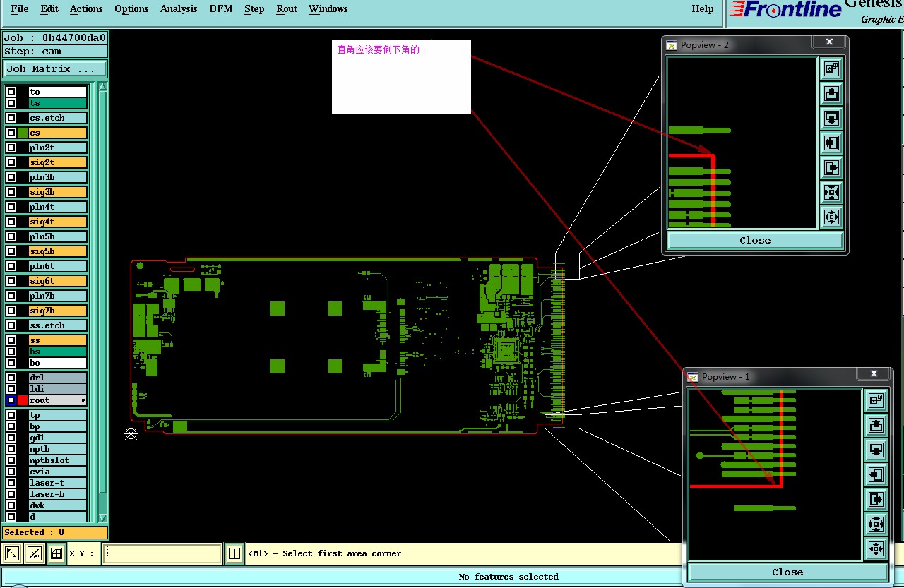Screen dimensions: 904x588
Task: Select the 'ldi' layer name
Action: point(58,389)
